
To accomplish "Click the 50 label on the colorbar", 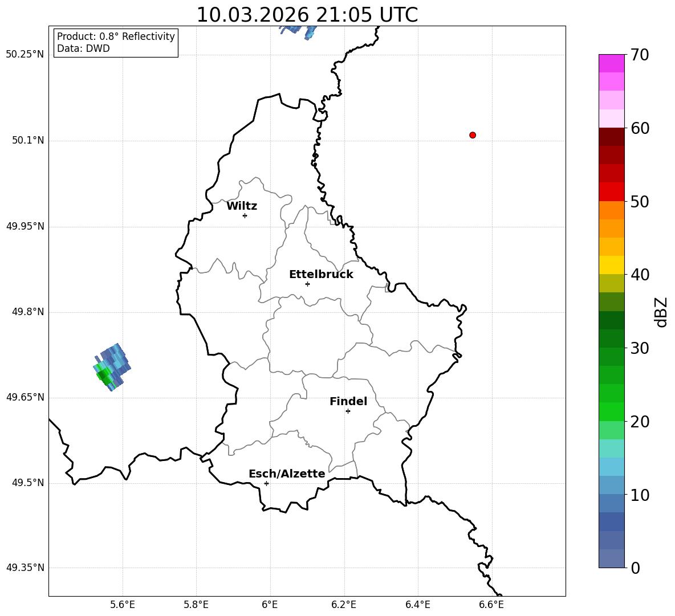I will [x=640, y=202].
